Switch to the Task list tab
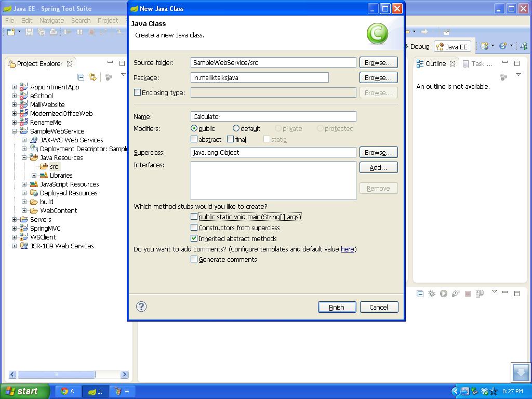This screenshot has height=399, width=532. coord(478,63)
